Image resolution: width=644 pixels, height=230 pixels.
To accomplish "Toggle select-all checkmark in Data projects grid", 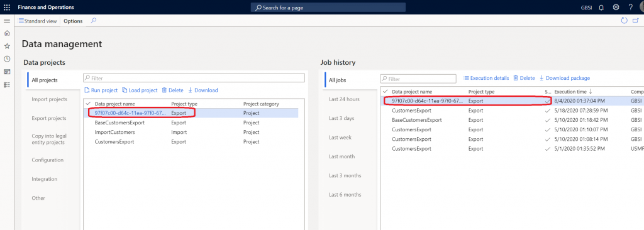I will (88, 104).
